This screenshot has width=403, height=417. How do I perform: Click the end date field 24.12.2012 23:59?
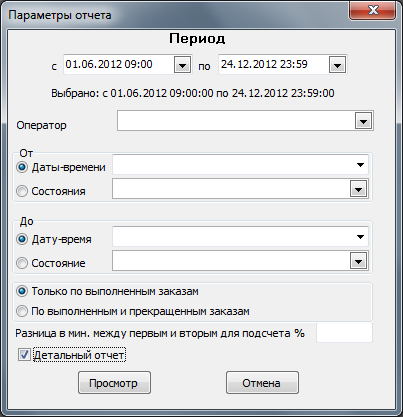[273, 64]
